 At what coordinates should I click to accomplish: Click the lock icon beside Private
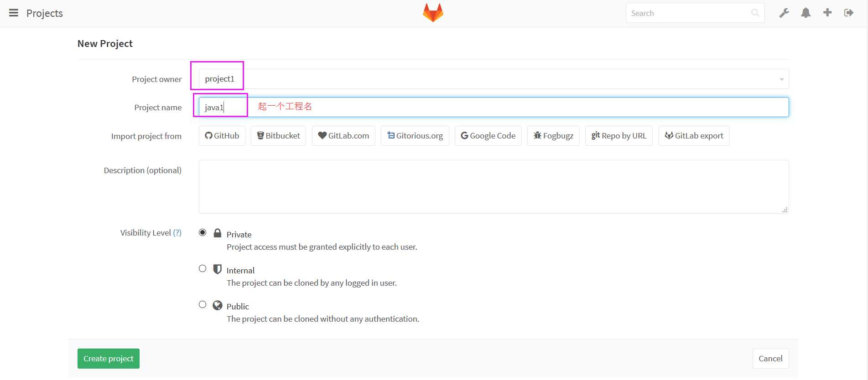coord(218,233)
